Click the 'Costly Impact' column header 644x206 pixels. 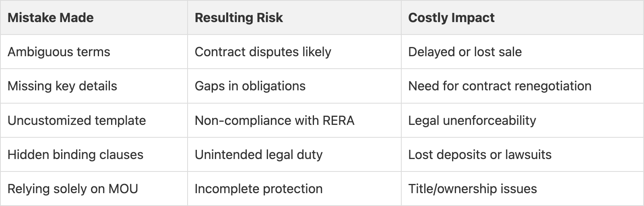tap(451, 18)
